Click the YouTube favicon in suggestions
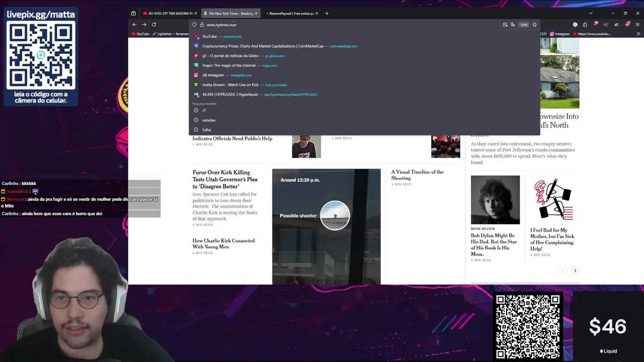The image size is (644, 362). point(196,37)
